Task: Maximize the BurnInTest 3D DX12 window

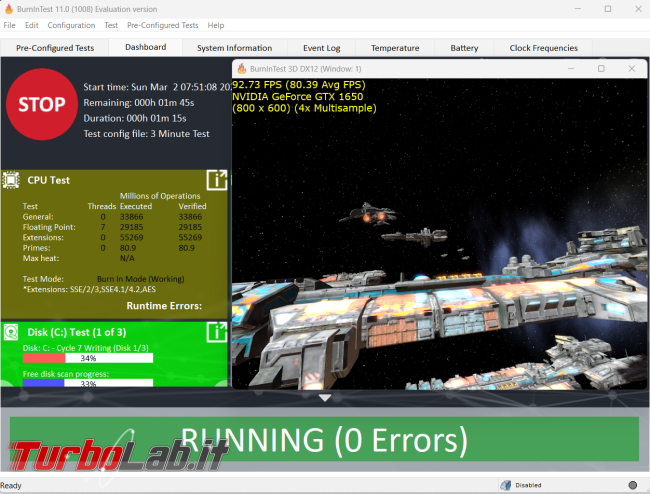Action: pos(601,69)
